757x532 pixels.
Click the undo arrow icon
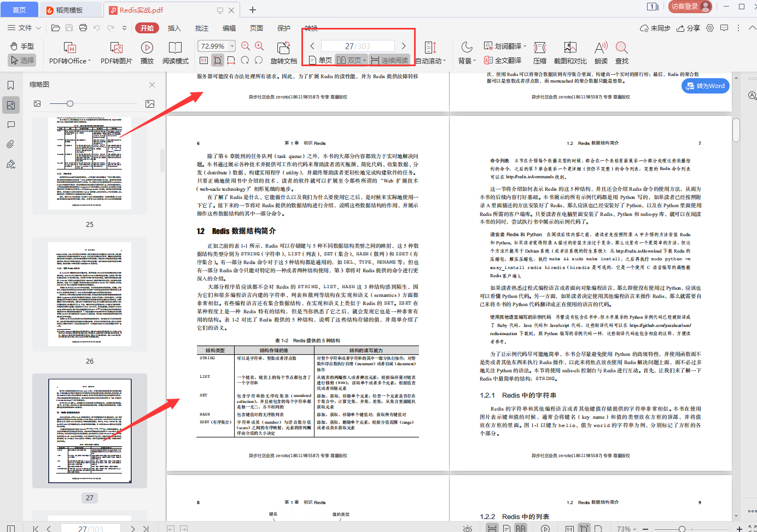tap(97, 28)
